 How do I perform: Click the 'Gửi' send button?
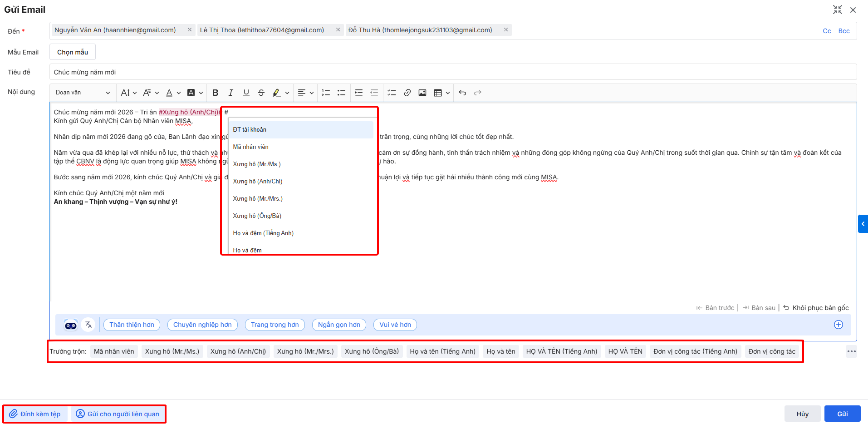pos(842,414)
